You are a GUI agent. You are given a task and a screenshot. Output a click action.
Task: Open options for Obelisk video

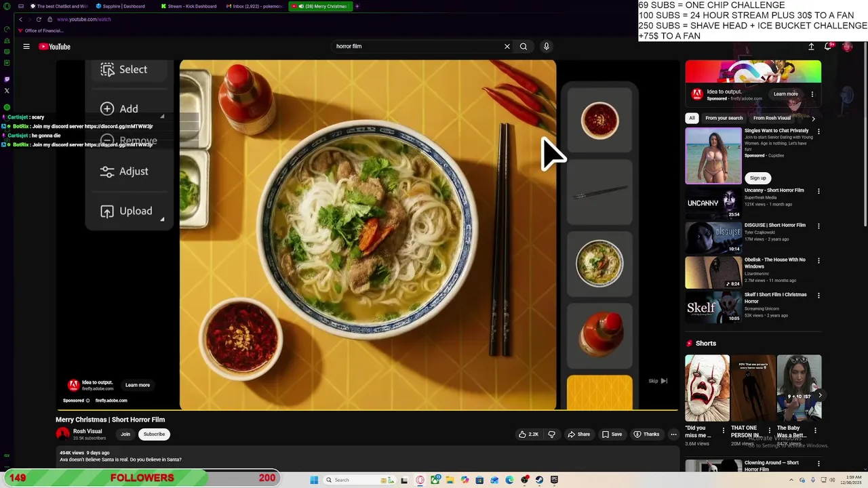pos(818,260)
